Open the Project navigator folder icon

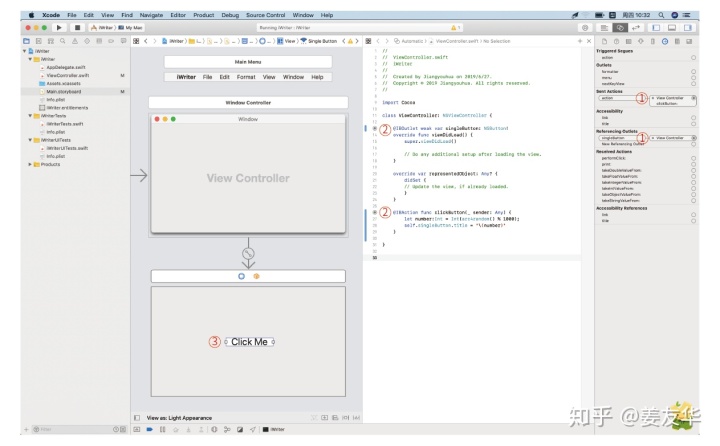26,41
